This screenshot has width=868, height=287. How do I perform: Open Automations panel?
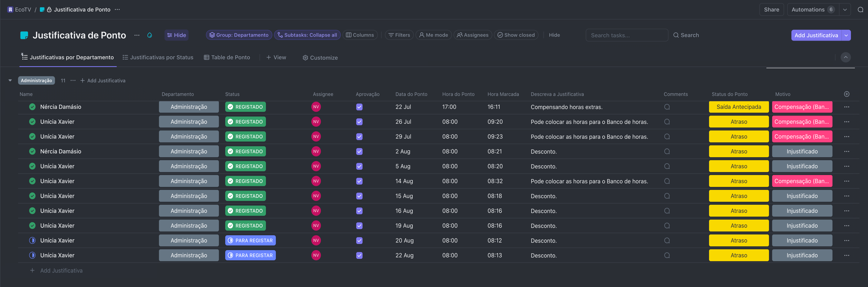[813, 10]
